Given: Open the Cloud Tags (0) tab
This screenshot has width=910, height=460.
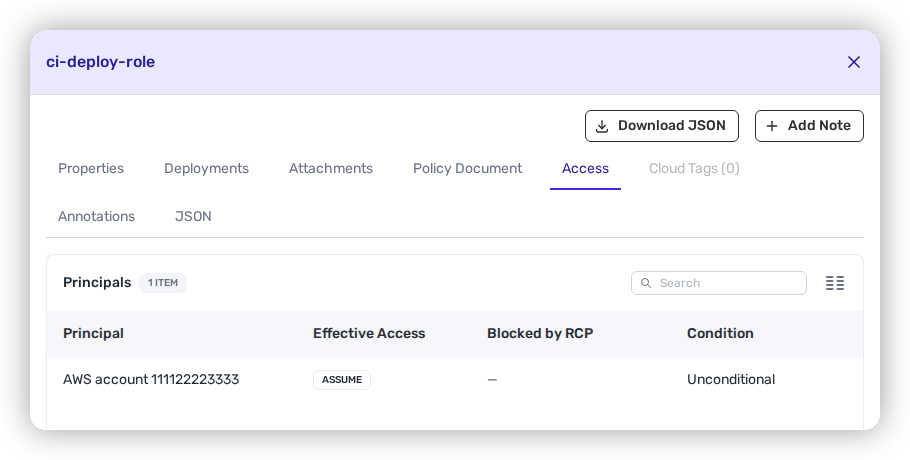Looking at the screenshot, I should 694,168.
